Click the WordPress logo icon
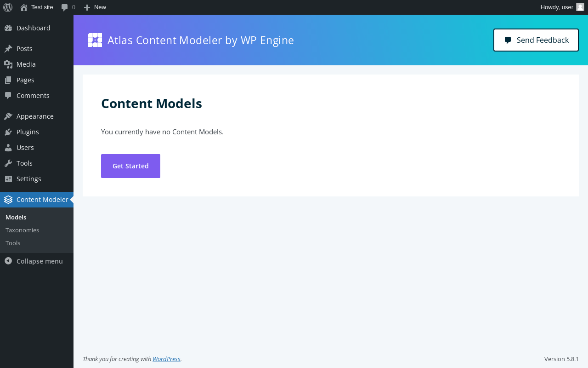The height and width of the screenshot is (368, 588). coord(8,7)
